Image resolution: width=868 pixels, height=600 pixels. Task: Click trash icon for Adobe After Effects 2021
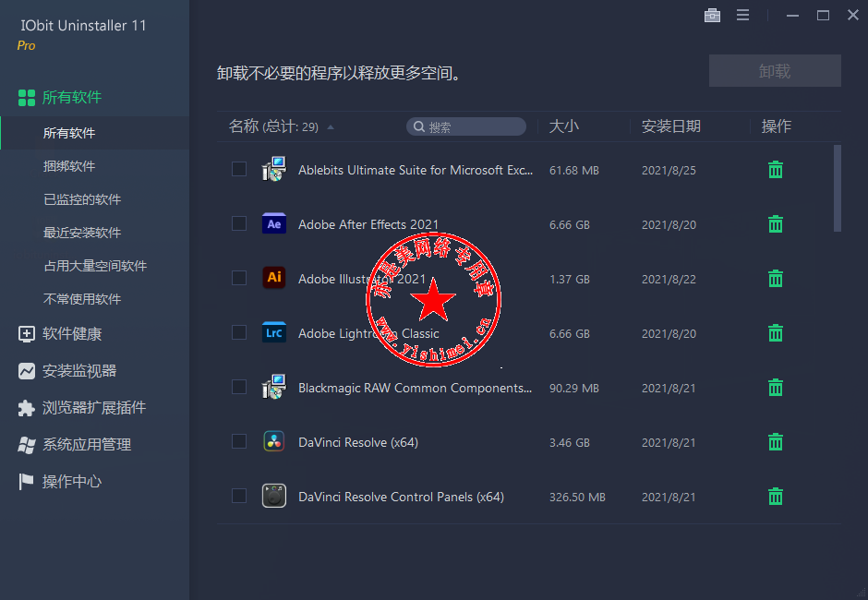(776, 224)
